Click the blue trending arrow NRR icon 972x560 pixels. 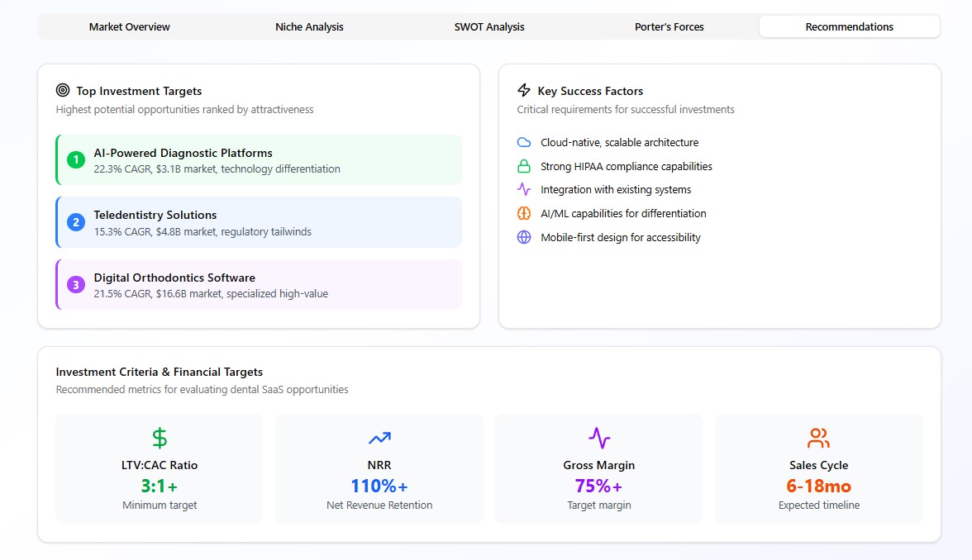point(379,438)
